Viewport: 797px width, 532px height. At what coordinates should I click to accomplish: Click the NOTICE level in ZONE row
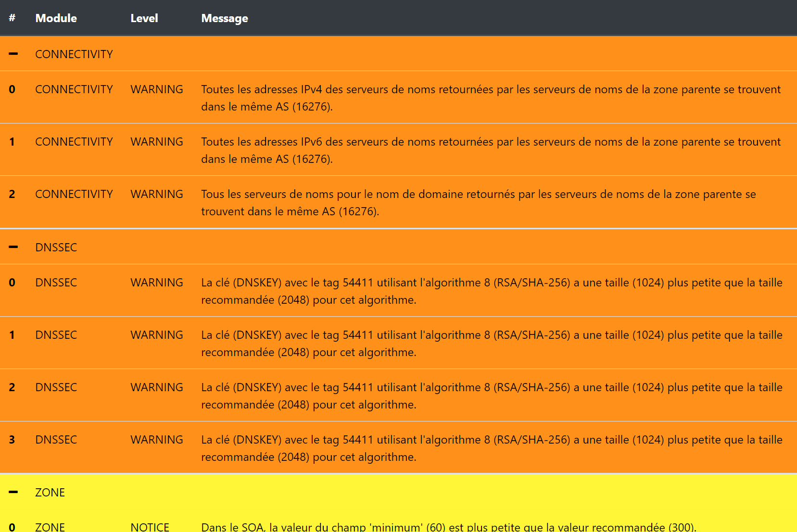click(x=150, y=527)
